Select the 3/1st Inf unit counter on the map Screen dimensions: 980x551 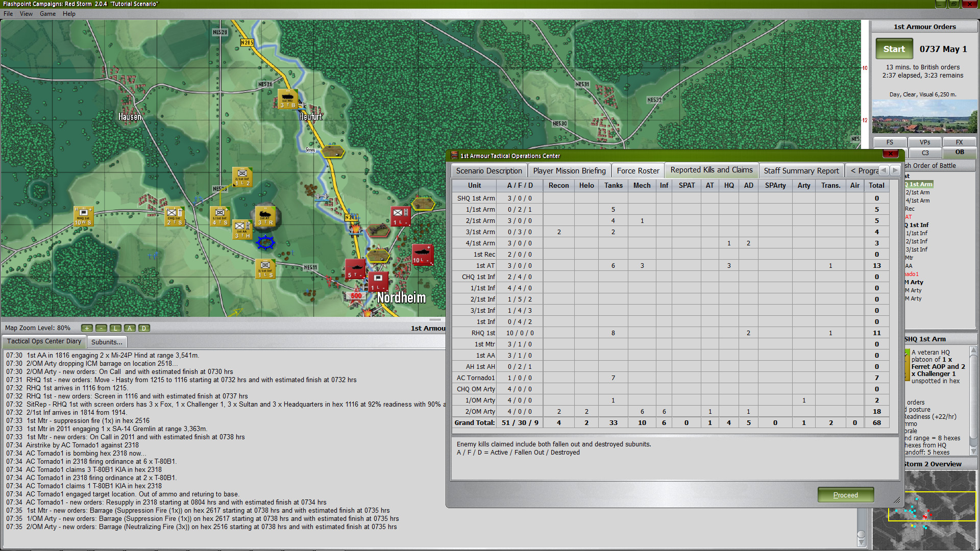click(x=265, y=268)
